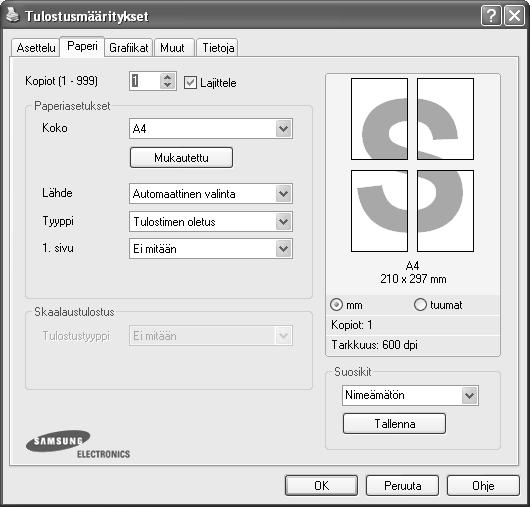Toggle the Lajittele checkbox
Viewport: 530px width, 507px height.
pos(190,82)
